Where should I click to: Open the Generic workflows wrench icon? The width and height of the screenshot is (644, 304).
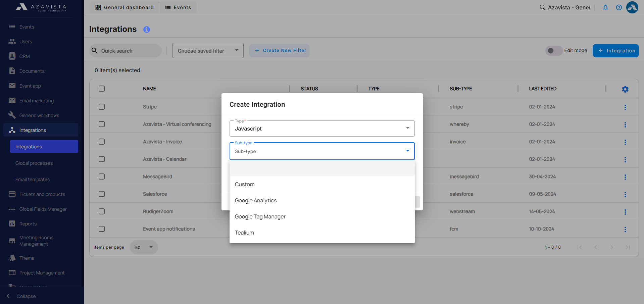pos(12,115)
